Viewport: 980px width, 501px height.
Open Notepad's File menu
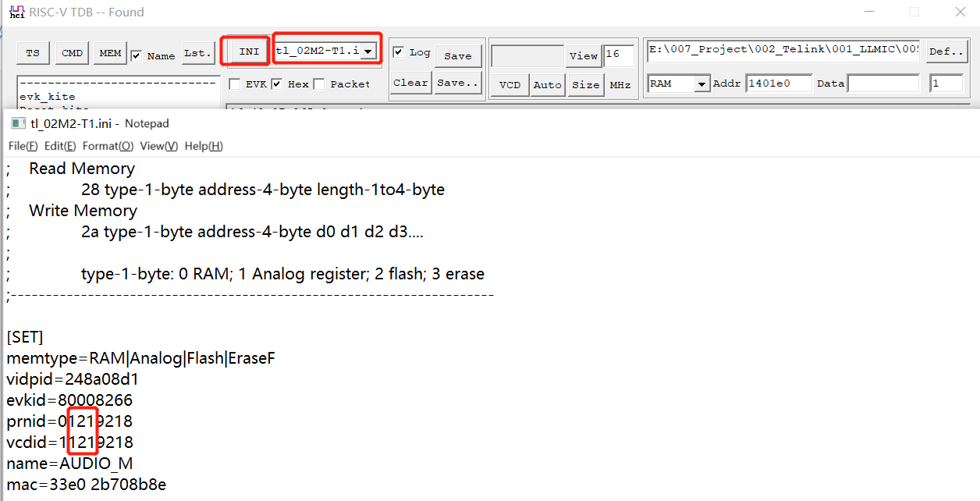point(22,146)
